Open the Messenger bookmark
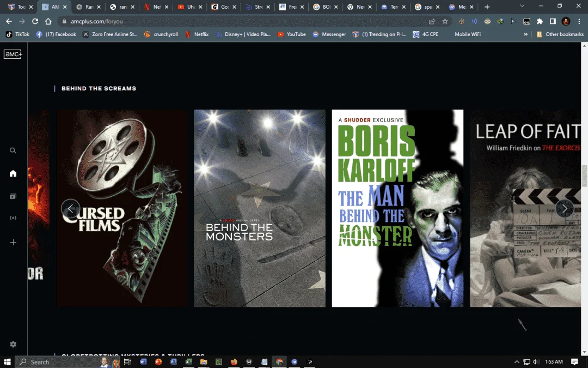Viewport: 588px width, 368px height. (x=329, y=34)
